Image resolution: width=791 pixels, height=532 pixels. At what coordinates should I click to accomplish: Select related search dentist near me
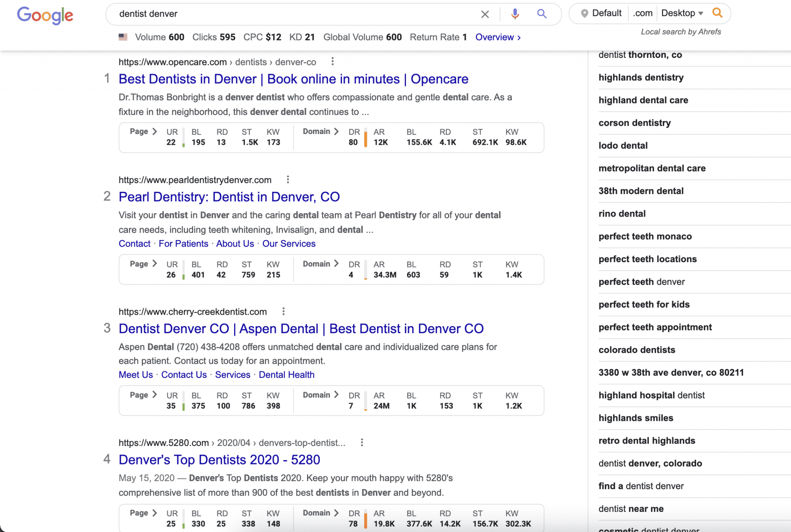[x=631, y=509]
